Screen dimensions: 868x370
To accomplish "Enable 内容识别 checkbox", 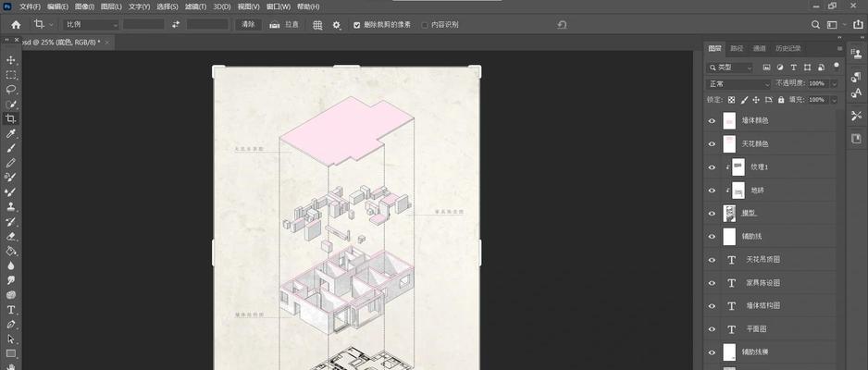I will coord(425,25).
